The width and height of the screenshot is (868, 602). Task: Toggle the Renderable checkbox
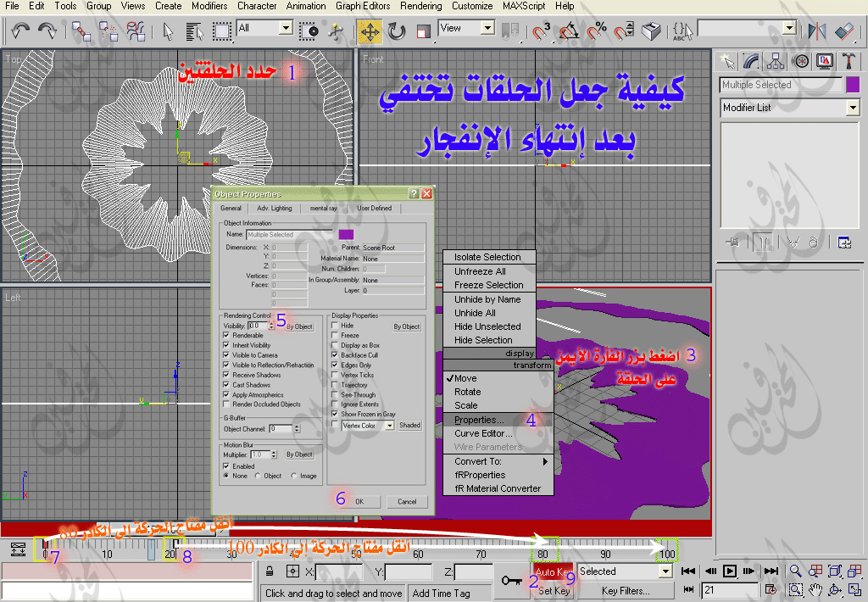pos(225,336)
